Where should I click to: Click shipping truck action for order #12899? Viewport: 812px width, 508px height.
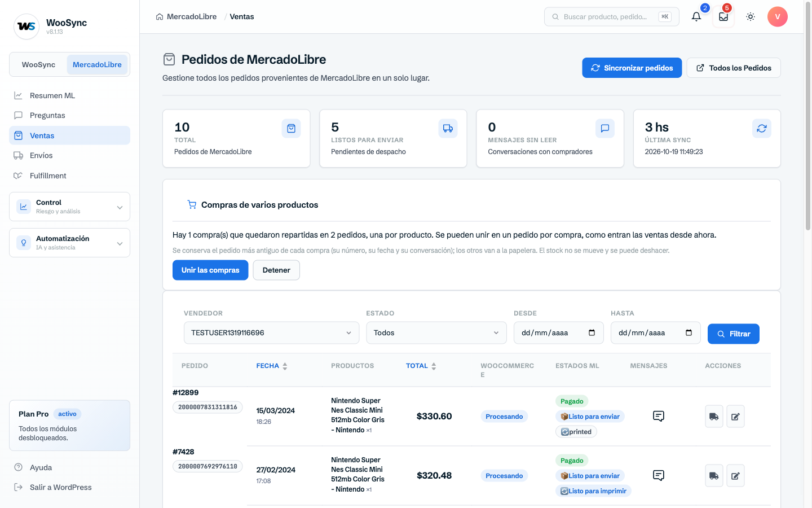[714, 417]
